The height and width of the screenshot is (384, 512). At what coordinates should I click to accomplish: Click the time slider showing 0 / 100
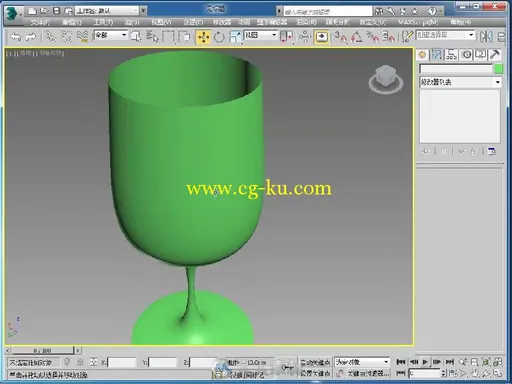pos(43,350)
